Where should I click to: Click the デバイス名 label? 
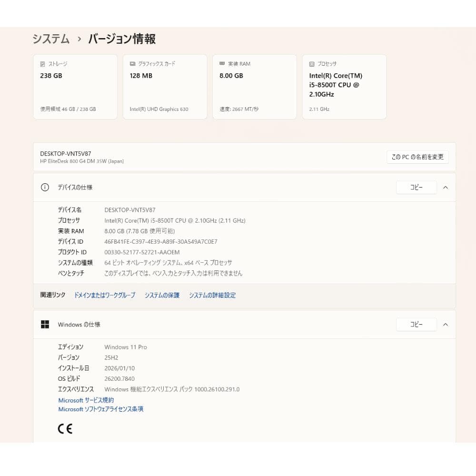click(x=69, y=210)
